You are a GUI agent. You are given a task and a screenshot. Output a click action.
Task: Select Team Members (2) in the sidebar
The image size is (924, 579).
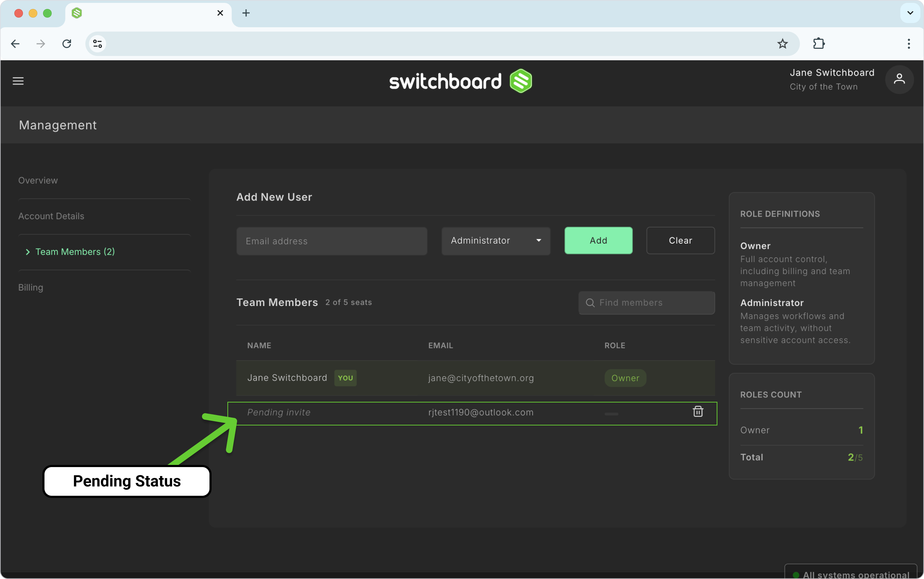tap(75, 251)
